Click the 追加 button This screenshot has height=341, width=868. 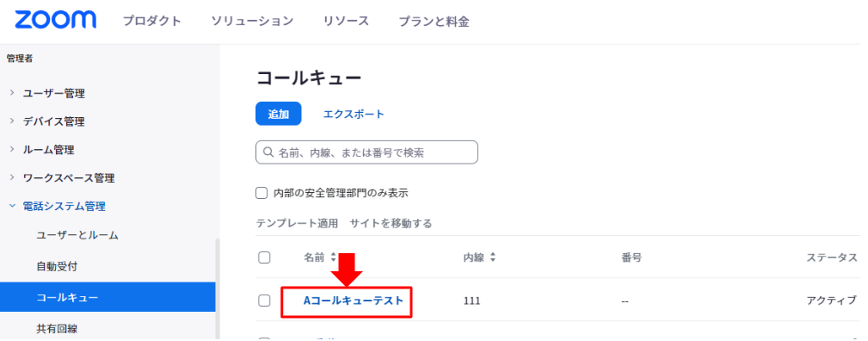279,114
